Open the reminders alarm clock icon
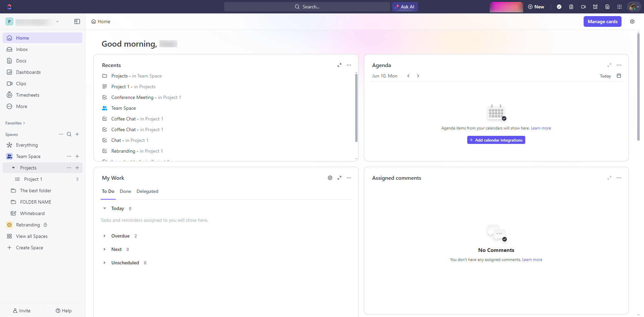 (x=595, y=7)
